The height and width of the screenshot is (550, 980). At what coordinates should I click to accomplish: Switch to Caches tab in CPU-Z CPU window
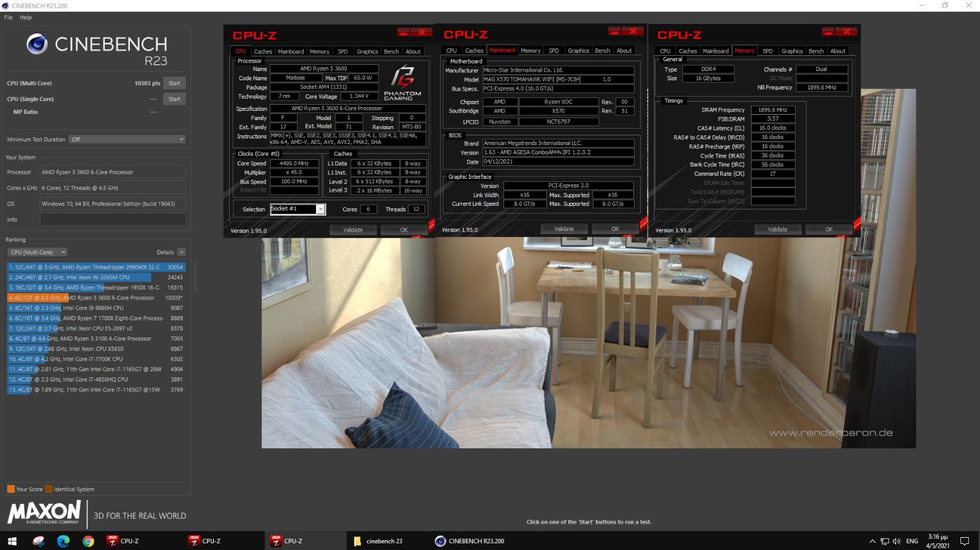(263, 51)
